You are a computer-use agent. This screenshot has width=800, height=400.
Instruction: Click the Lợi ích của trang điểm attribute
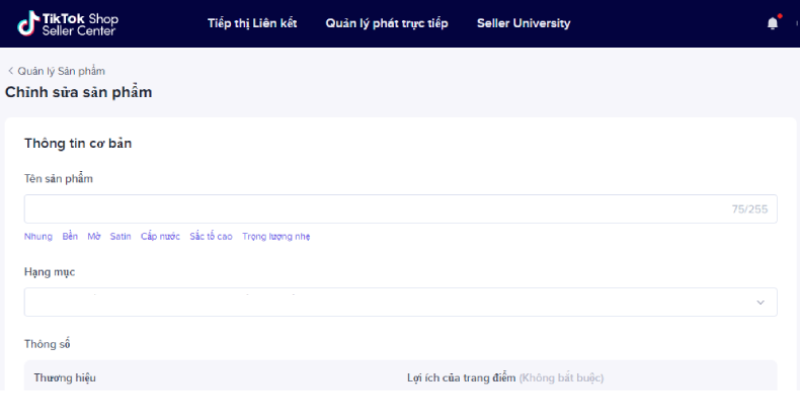460,378
